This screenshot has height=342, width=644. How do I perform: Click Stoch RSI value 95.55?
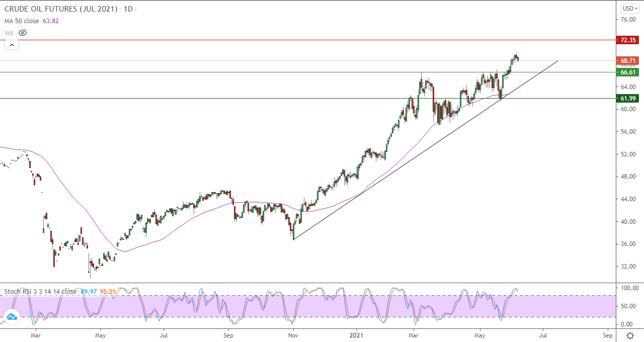pos(109,291)
